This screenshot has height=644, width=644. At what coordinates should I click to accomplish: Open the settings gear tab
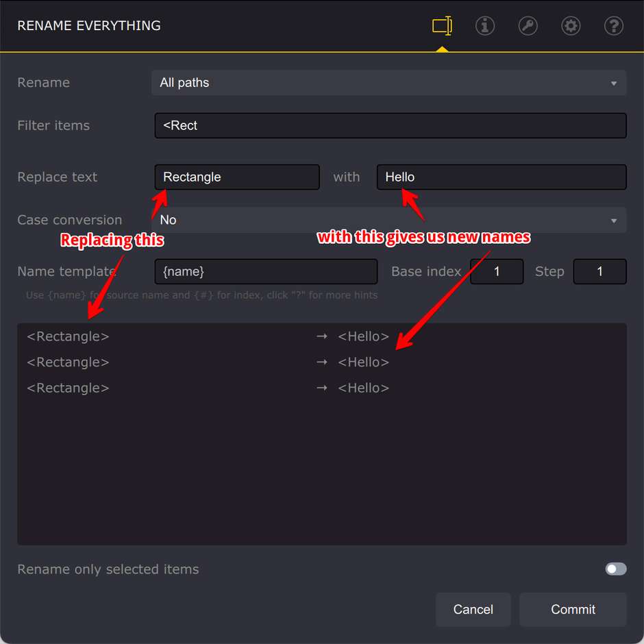(571, 26)
